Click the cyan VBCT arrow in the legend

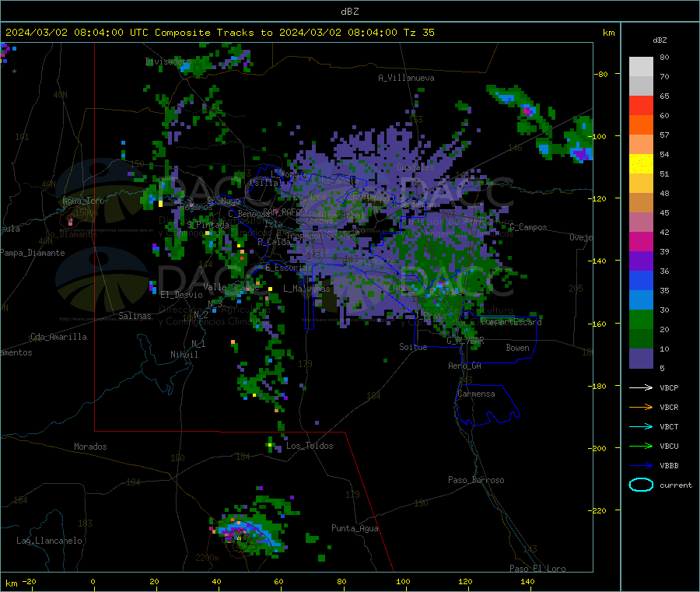click(641, 426)
